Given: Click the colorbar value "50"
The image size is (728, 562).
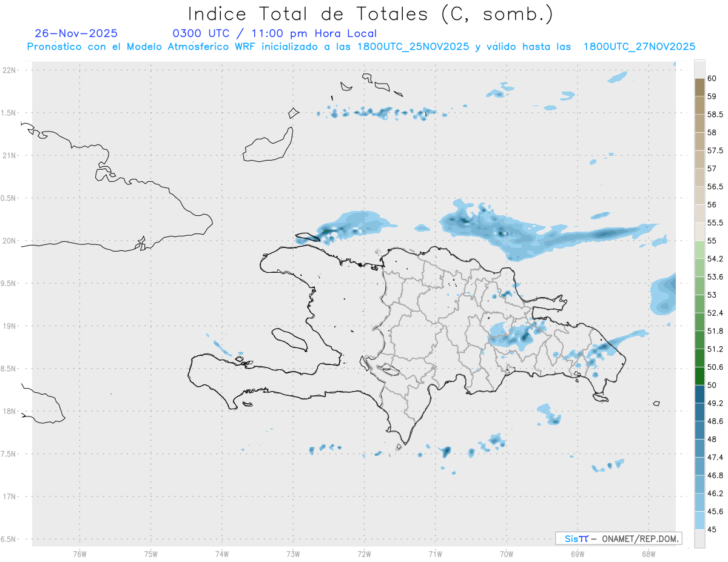Looking at the screenshot, I should point(712,385).
